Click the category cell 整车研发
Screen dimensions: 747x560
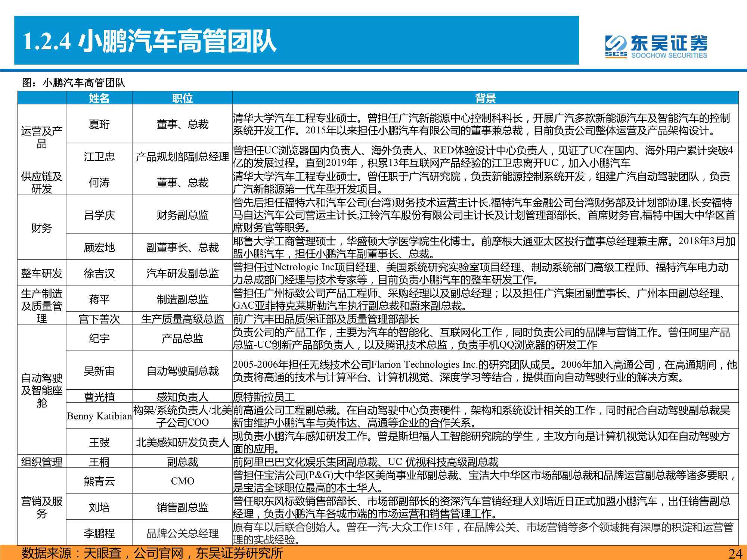tap(42, 273)
